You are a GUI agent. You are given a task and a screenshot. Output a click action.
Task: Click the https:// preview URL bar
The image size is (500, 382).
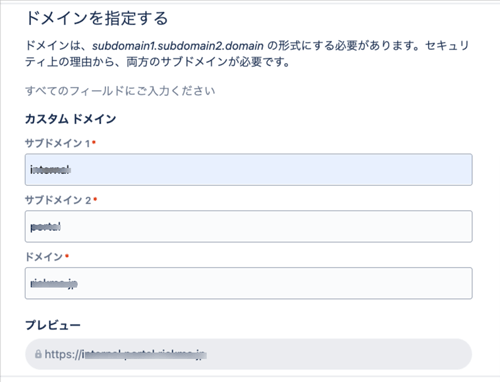tap(249, 354)
